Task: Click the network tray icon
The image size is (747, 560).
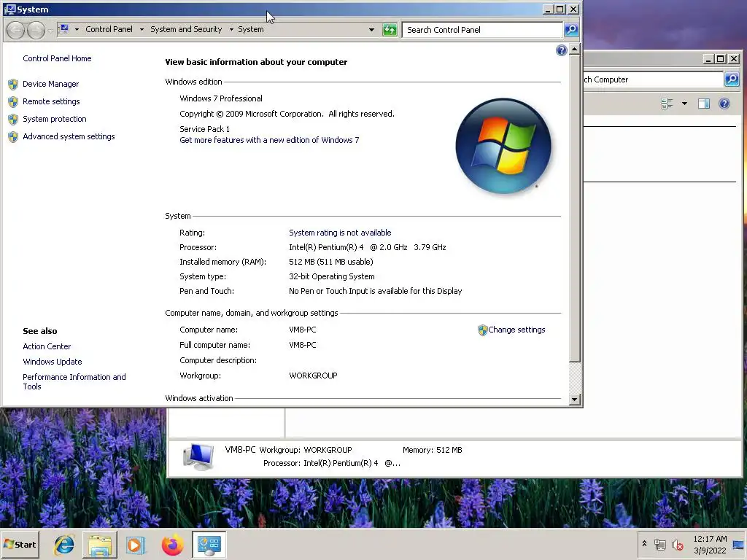Action: [x=659, y=544]
